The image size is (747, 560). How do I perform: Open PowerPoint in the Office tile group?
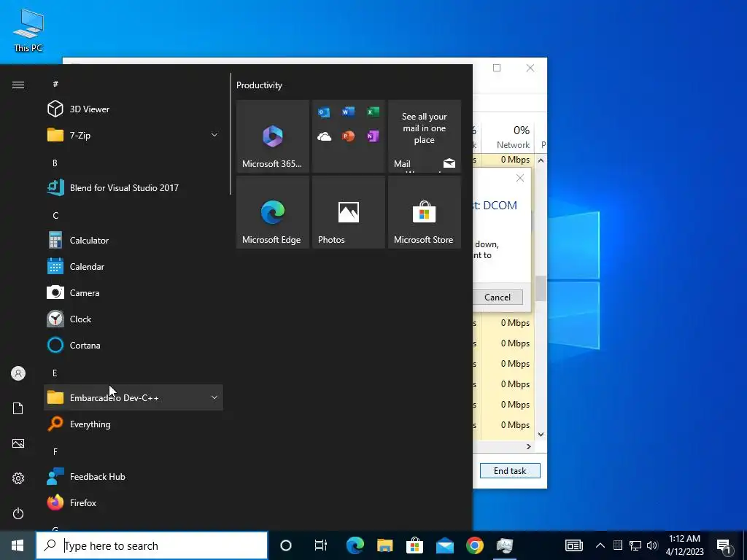(x=348, y=136)
